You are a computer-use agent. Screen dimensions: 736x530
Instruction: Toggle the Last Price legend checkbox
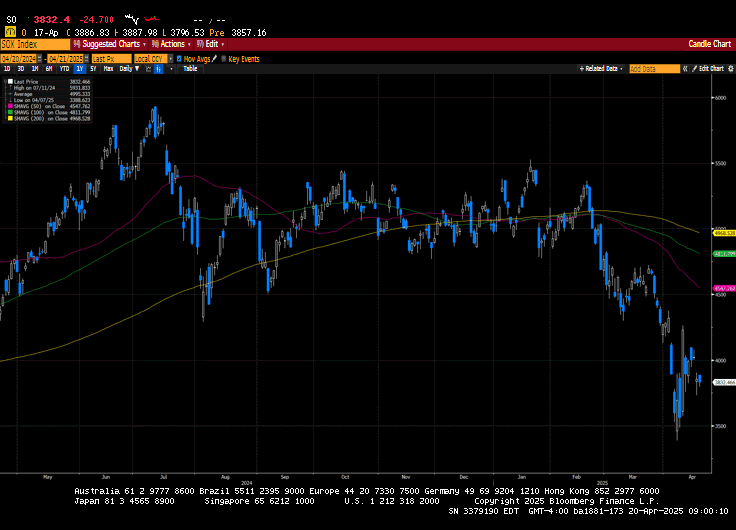[x=10, y=82]
